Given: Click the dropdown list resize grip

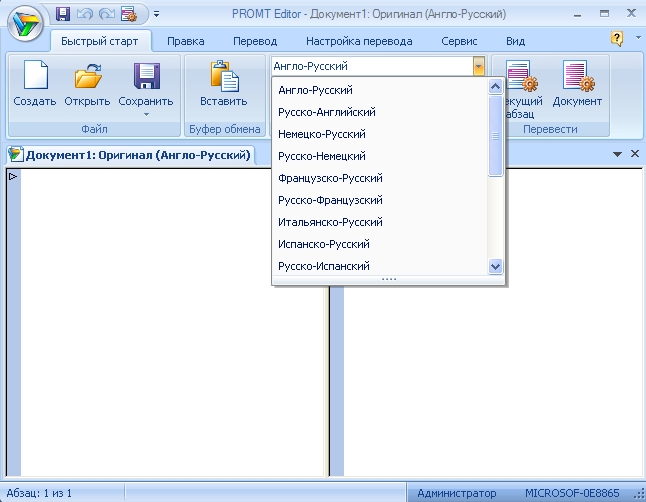Looking at the screenshot, I should point(388,280).
